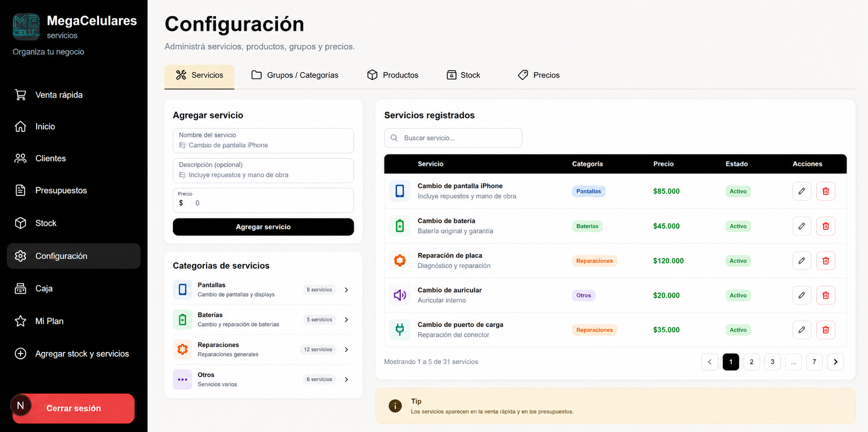Switch to Productos tab
Screen dimensions: 868x432
[x=393, y=75]
